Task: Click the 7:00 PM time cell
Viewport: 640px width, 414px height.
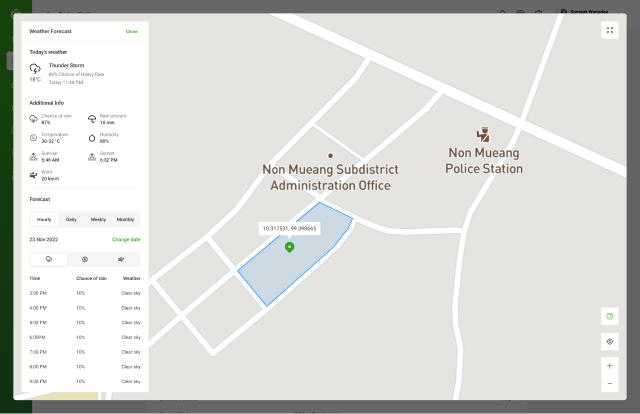Action: (x=38, y=352)
